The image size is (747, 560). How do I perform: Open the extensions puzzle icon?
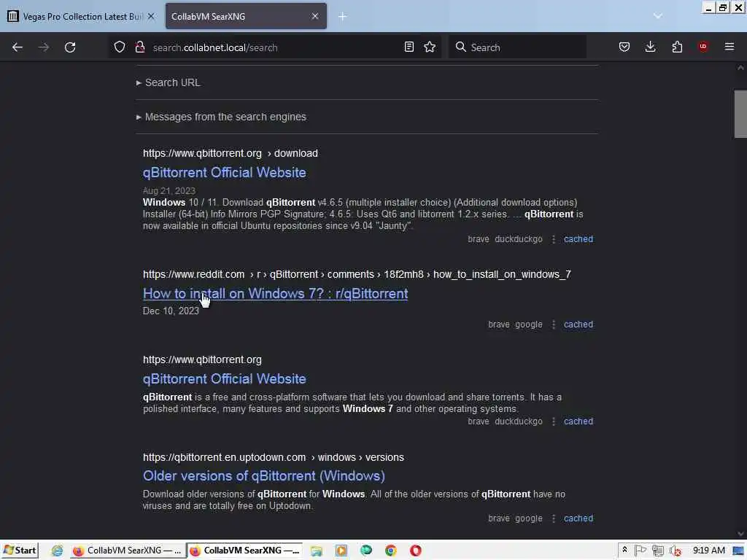[677, 47]
